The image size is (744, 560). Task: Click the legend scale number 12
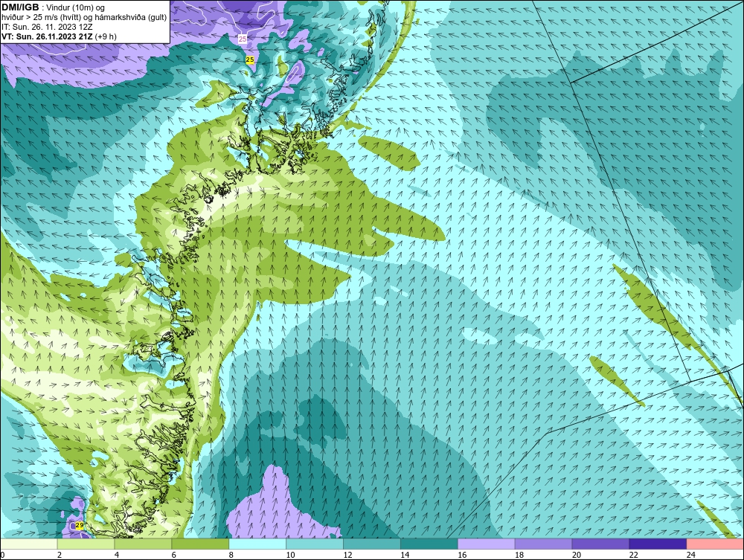click(x=347, y=555)
